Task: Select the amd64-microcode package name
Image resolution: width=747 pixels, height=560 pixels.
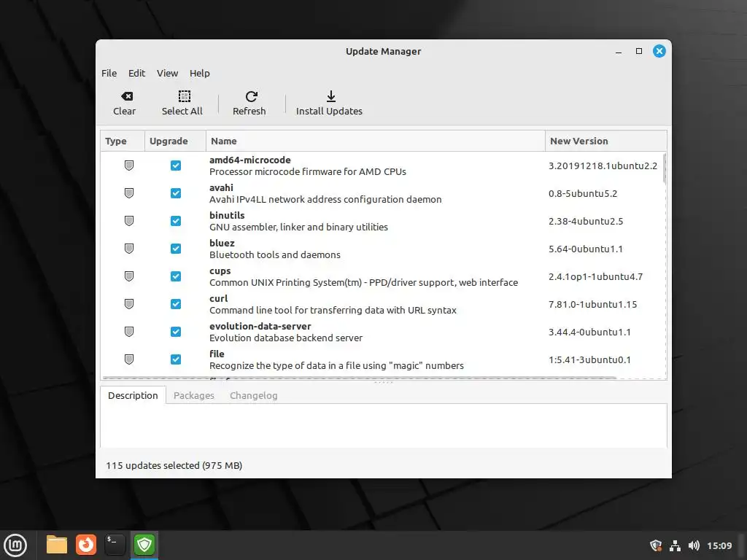Action: tap(249, 160)
